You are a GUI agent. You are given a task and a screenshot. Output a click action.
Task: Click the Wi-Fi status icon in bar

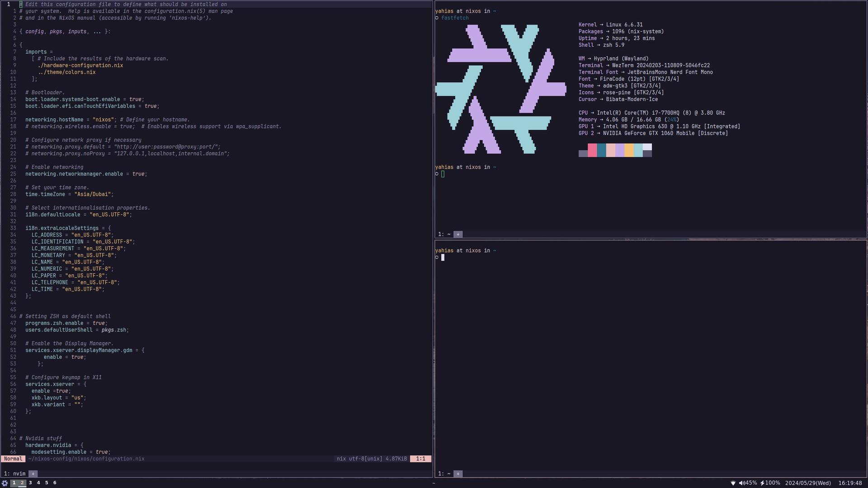[733, 483]
